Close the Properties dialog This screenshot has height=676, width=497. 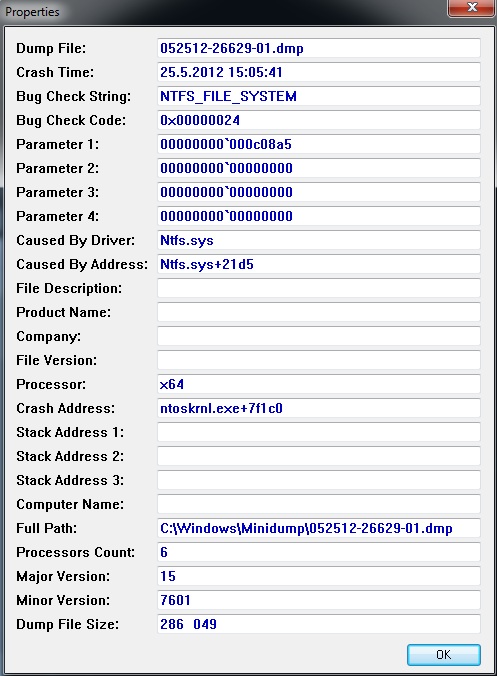[x=472, y=7]
